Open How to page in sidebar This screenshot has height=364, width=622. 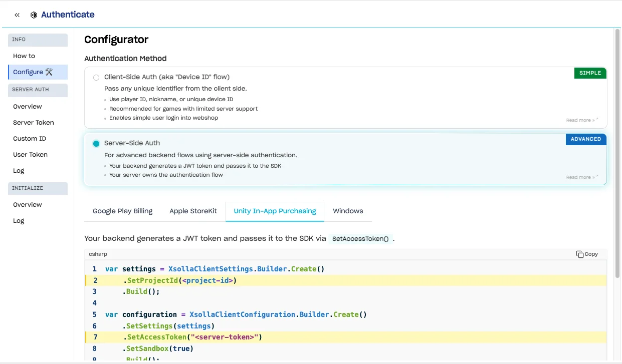(38, 56)
